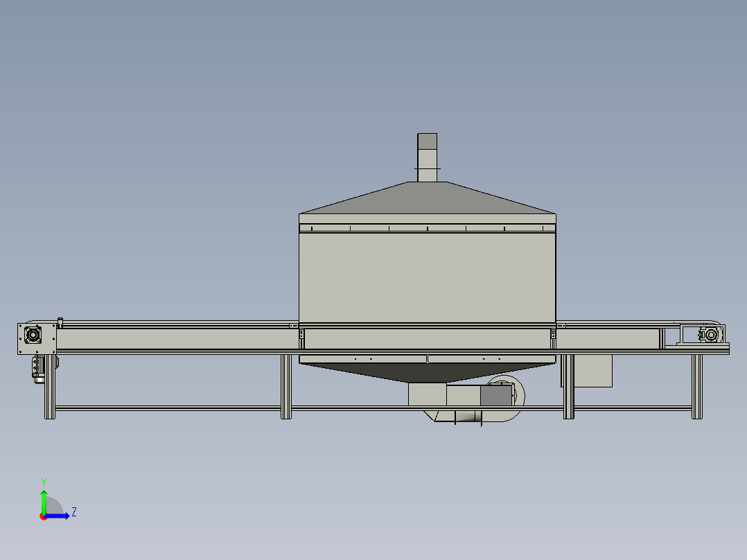747x560 pixels.
Task: Pick the dark gray blower motor box
Action: 496,396
